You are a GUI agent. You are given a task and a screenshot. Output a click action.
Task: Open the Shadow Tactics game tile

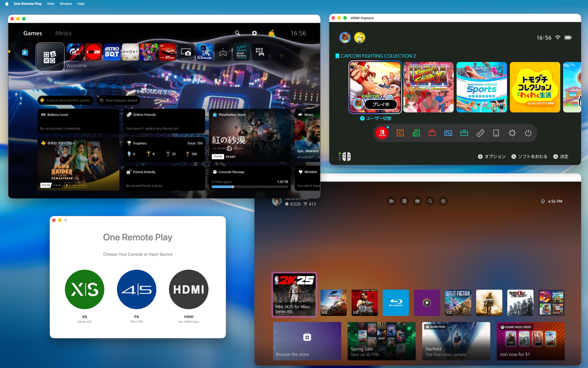(x=520, y=303)
